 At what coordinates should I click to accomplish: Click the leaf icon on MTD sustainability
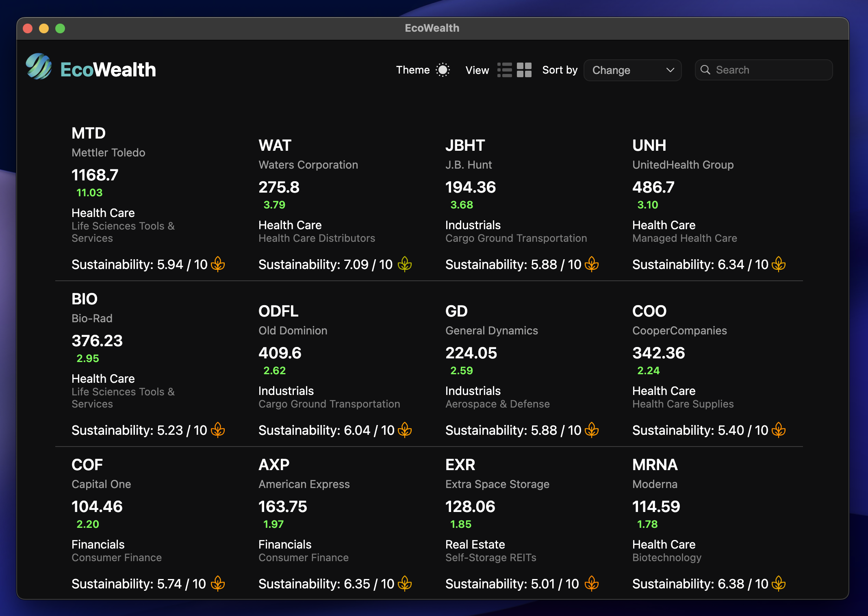click(x=218, y=264)
